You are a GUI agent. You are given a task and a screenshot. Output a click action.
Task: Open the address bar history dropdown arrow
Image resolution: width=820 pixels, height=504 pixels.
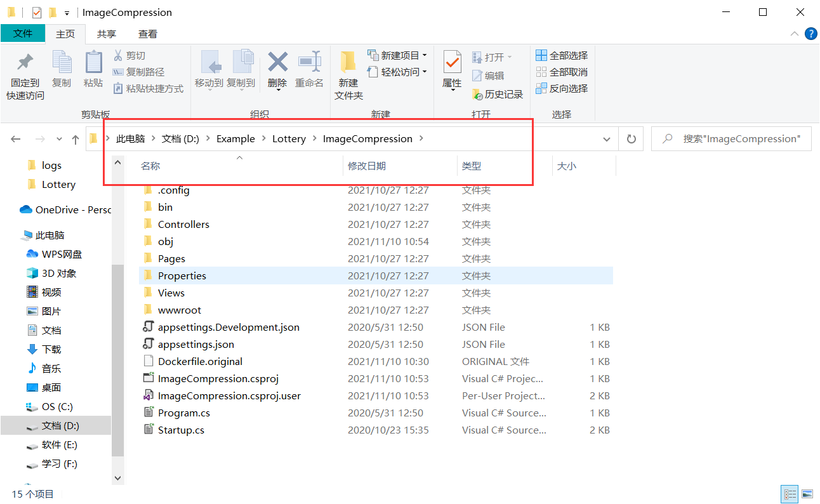point(607,139)
